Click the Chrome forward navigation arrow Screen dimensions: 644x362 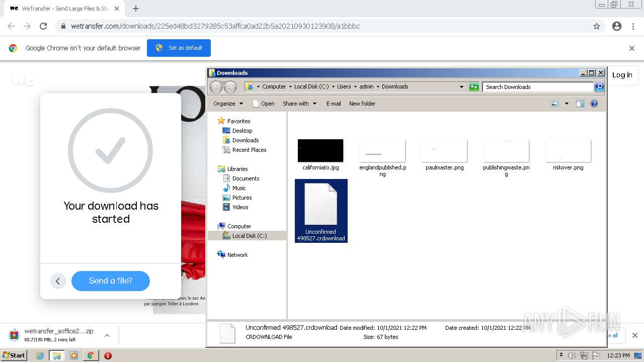27,26
